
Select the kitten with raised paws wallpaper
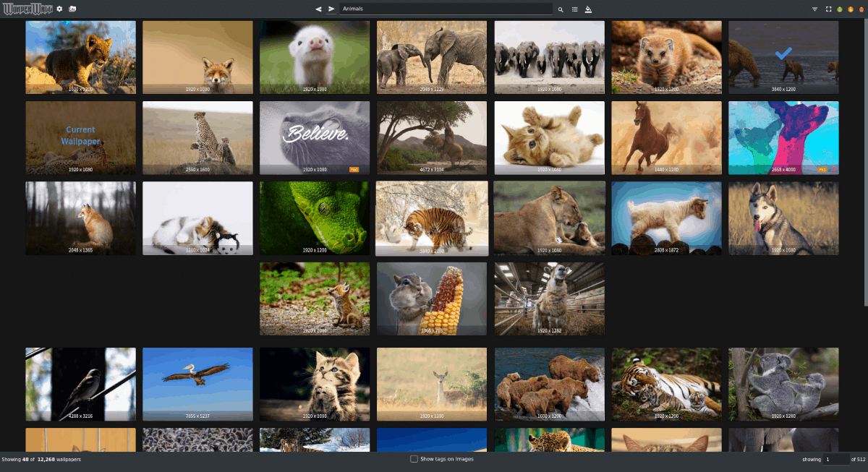click(315, 385)
